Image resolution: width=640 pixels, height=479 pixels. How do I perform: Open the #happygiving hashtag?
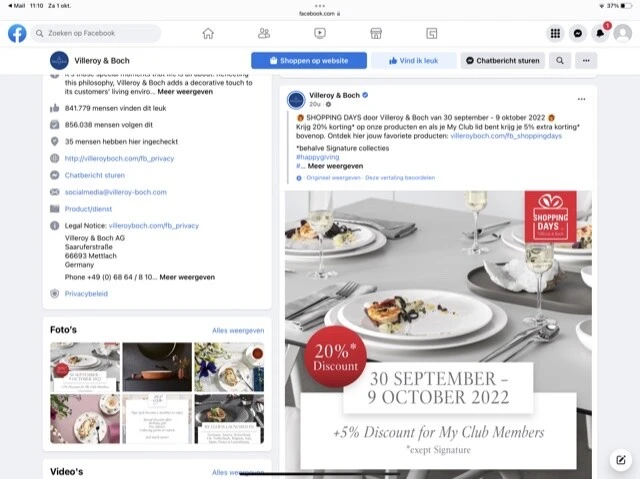pyautogui.click(x=318, y=157)
